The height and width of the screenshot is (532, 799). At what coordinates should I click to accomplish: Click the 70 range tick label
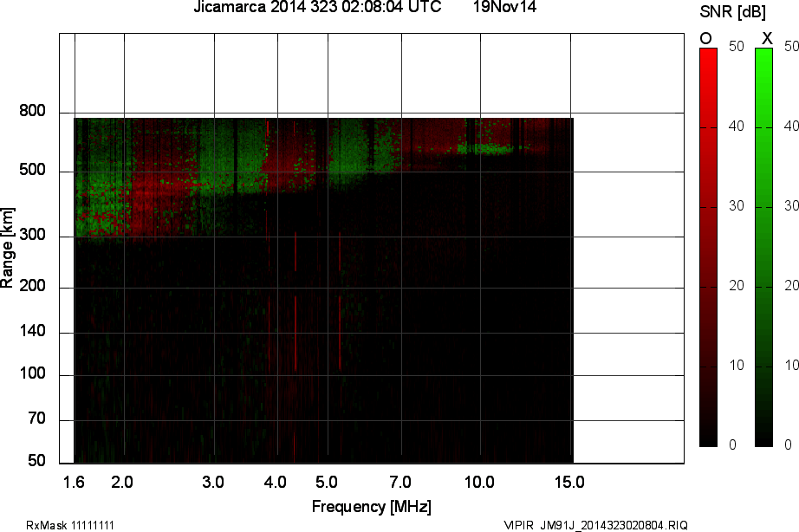point(36,418)
